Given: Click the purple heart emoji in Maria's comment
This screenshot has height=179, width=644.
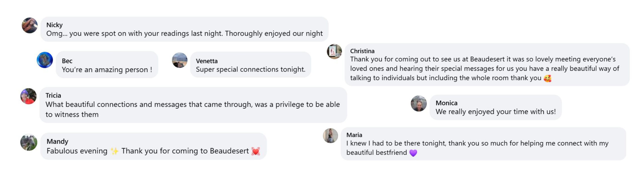Looking at the screenshot, I should (x=413, y=153).
